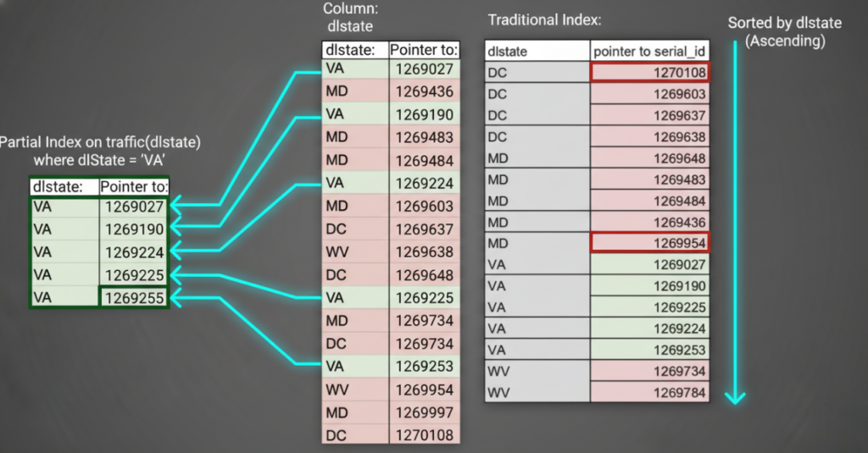Click the 'Pointer to:' header in Partial Index table

click(x=134, y=186)
